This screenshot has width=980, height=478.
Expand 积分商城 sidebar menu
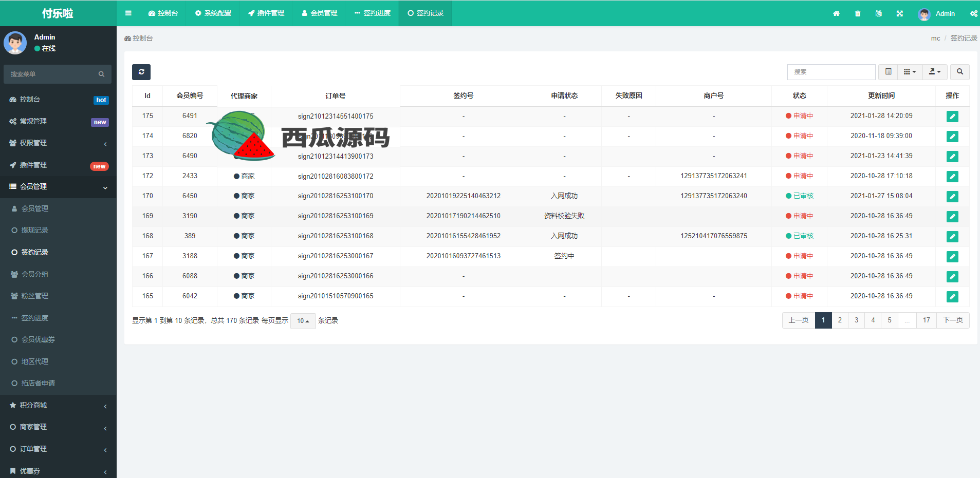58,406
